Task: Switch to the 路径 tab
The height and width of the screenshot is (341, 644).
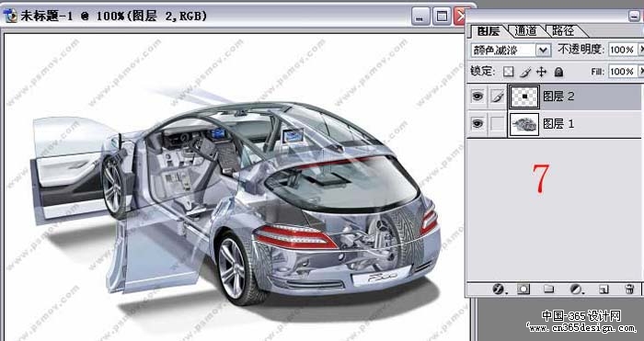Action: (x=563, y=30)
